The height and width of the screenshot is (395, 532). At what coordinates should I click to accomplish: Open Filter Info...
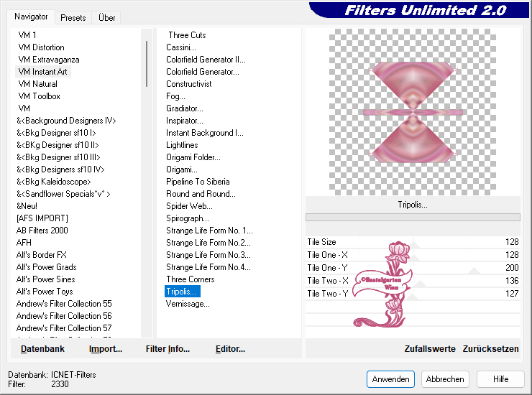click(168, 349)
